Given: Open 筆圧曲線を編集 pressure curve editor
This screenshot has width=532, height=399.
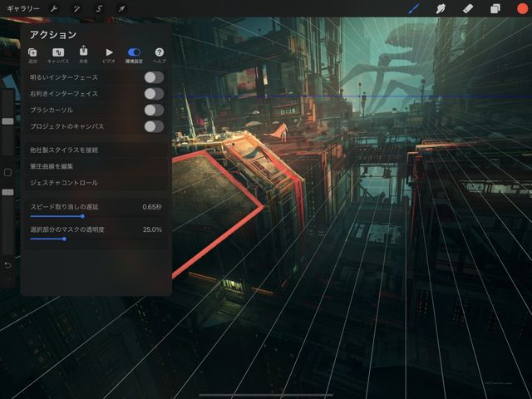Looking at the screenshot, I should pyautogui.click(x=96, y=166).
